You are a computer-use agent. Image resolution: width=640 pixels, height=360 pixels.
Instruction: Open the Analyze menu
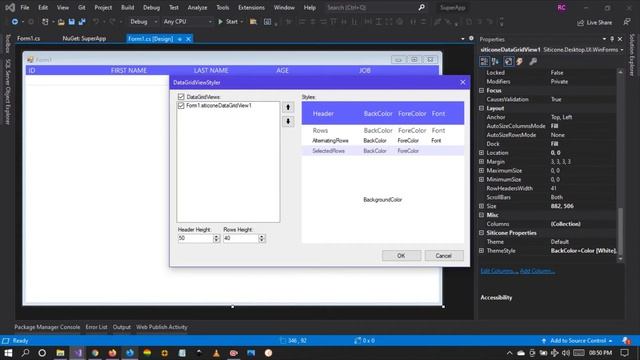tap(197, 7)
